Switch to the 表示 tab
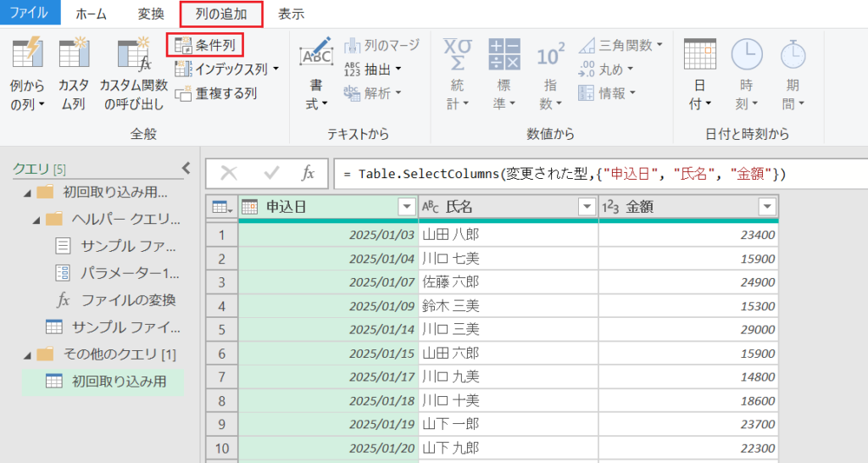The width and height of the screenshot is (868, 463). pos(292,14)
